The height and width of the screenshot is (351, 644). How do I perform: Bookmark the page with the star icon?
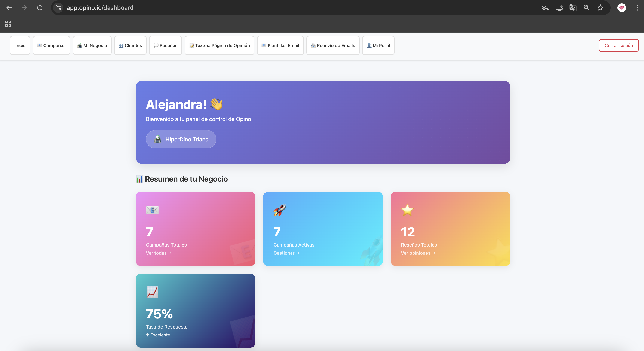pyautogui.click(x=600, y=8)
